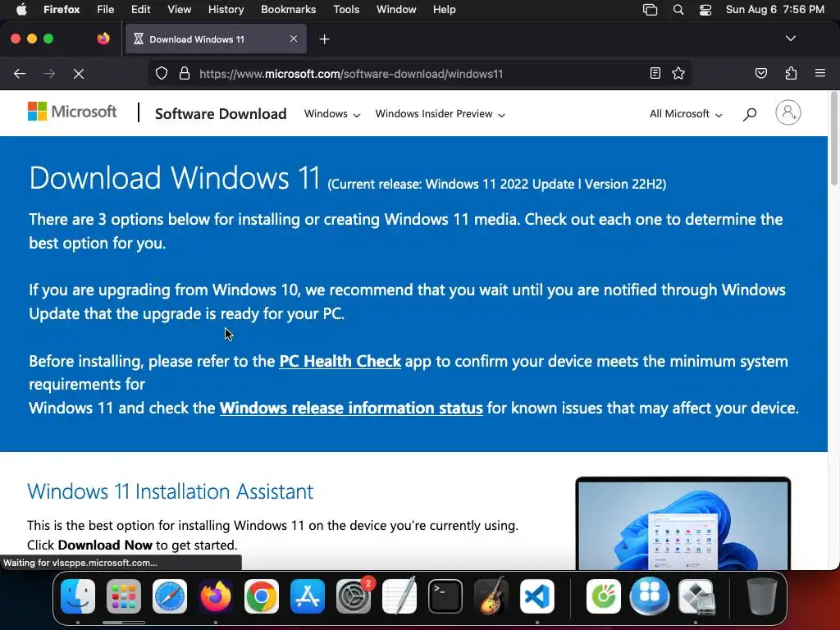Open tracking protection shield icon
This screenshot has height=630, width=840.
click(162, 73)
